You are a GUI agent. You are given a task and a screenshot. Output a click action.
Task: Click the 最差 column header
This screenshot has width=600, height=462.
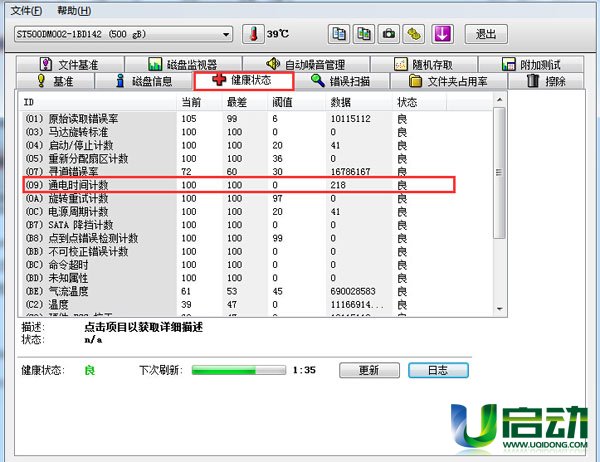tap(245, 102)
